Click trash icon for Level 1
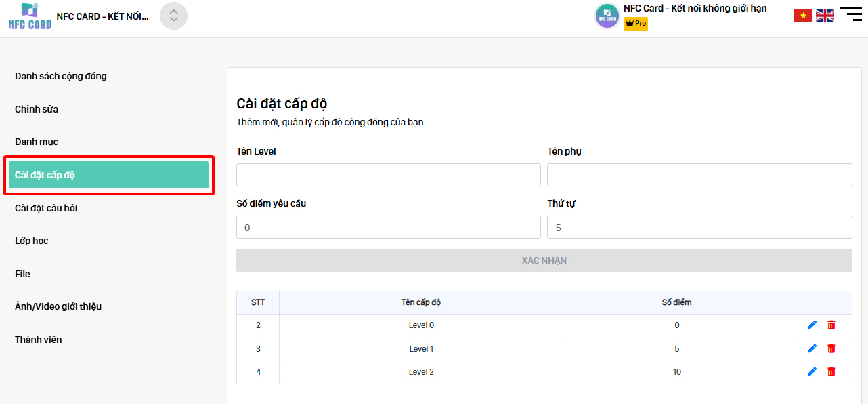 click(x=831, y=349)
